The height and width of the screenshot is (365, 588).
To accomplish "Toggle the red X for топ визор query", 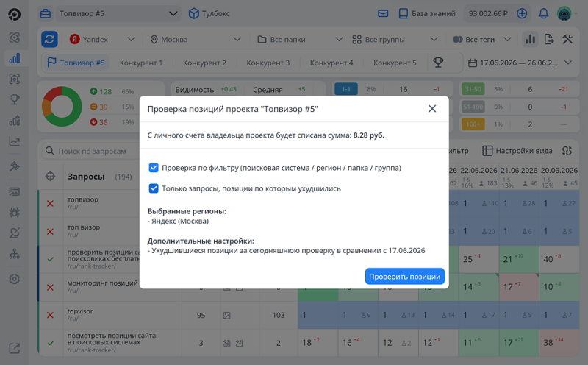I will [x=50, y=231].
